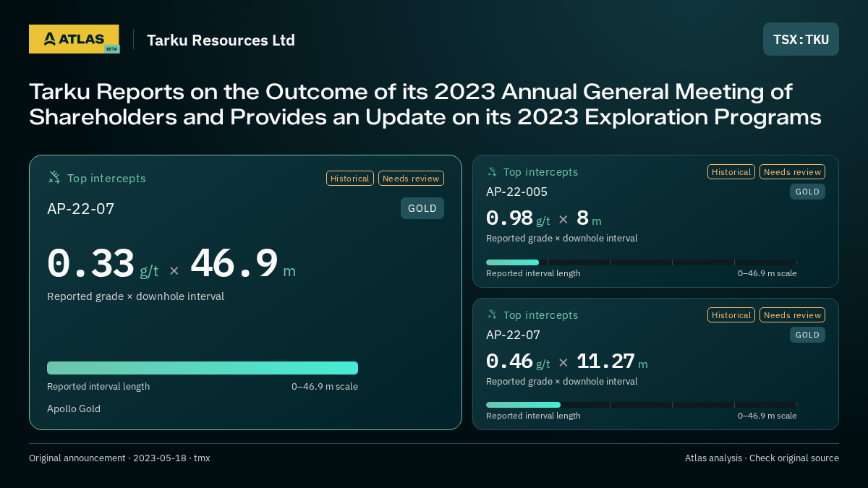Click the GOLD badge on the AP-22-005 card

pos(807,192)
